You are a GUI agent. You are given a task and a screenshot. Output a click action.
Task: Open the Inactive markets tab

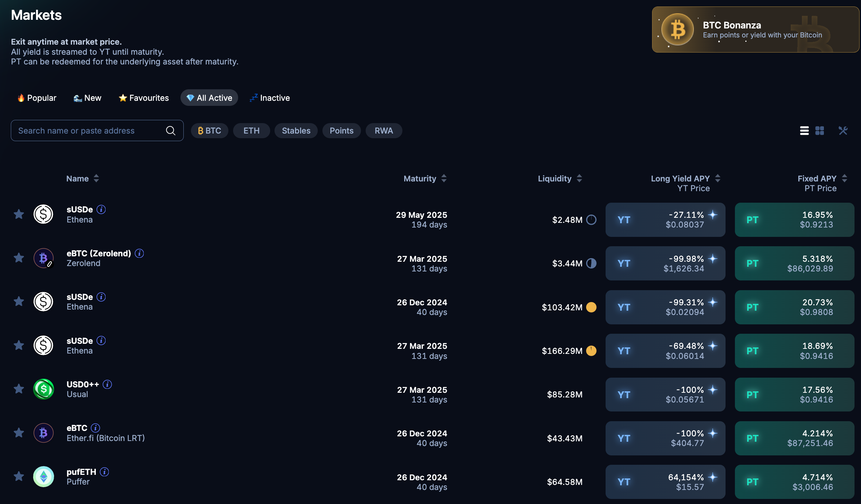click(270, 98)
